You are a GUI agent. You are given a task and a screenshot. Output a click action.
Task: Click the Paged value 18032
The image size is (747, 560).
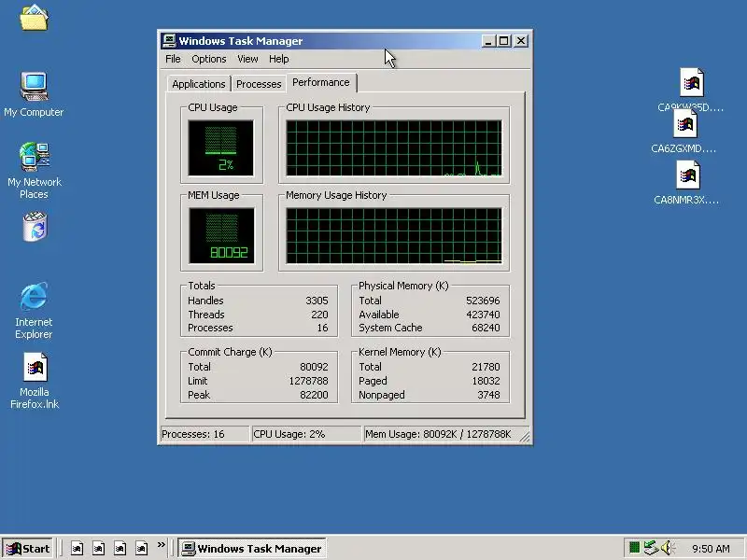point(486,381)
